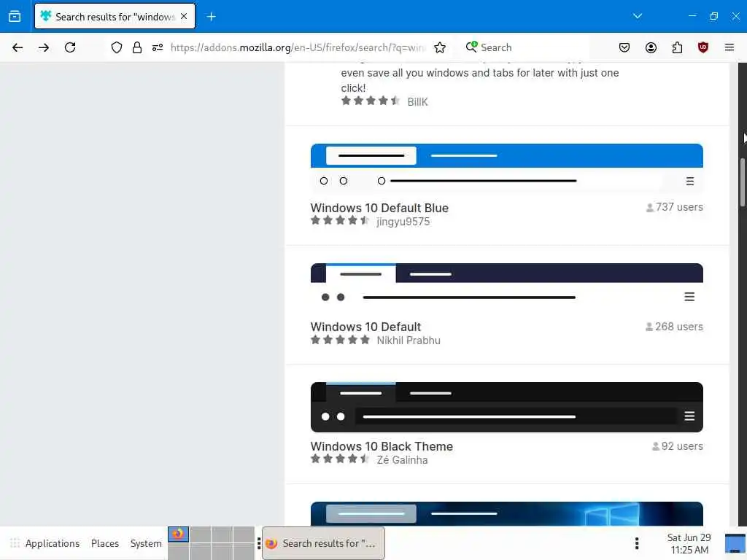
Task: Click the author name Zé Galinha
Action: [402, 461]
